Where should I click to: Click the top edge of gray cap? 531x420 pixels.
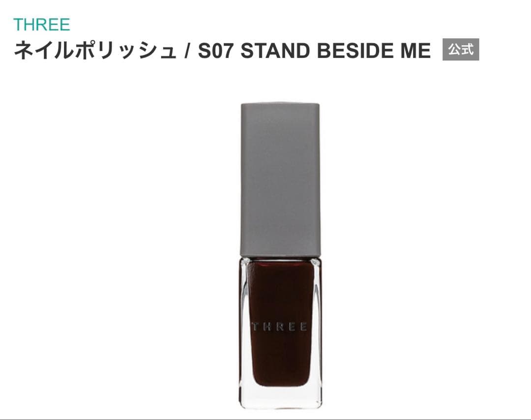pyautogui.click(x=280, y=104)
